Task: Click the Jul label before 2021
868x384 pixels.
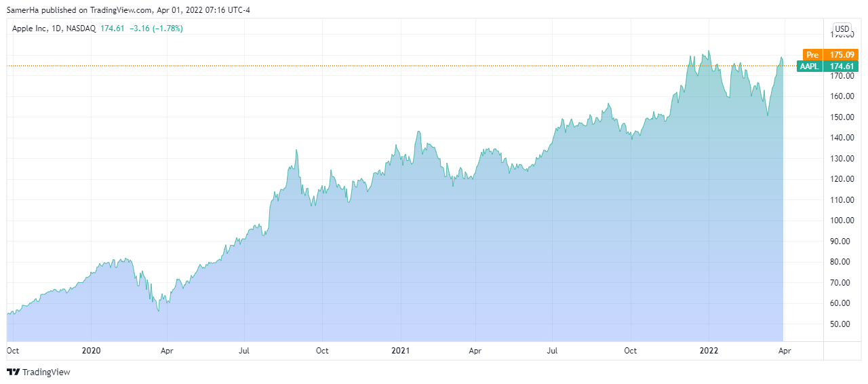Action: click(244, 351)
